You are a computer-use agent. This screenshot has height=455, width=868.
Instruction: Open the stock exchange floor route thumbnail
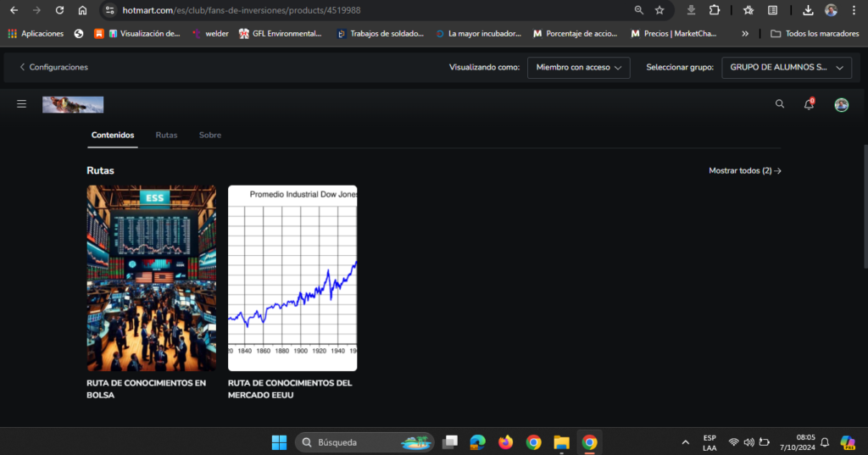pyautogui.click(x=151, y=278)
